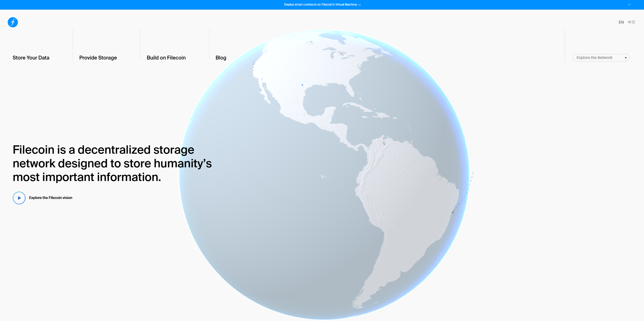The height and width of the screenshot is (321, 644).
Task: Open the Provide Storage menu
Action: [98, 58]
